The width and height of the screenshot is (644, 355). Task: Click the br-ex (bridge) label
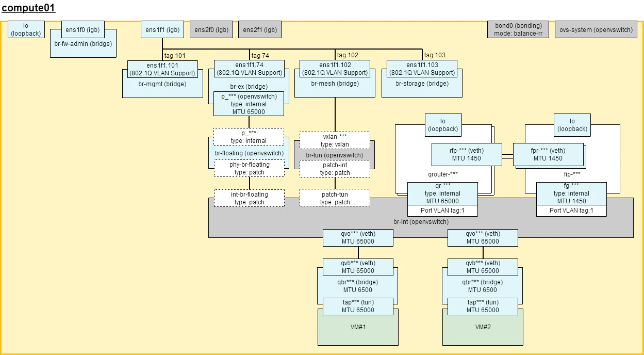[249, 87]
